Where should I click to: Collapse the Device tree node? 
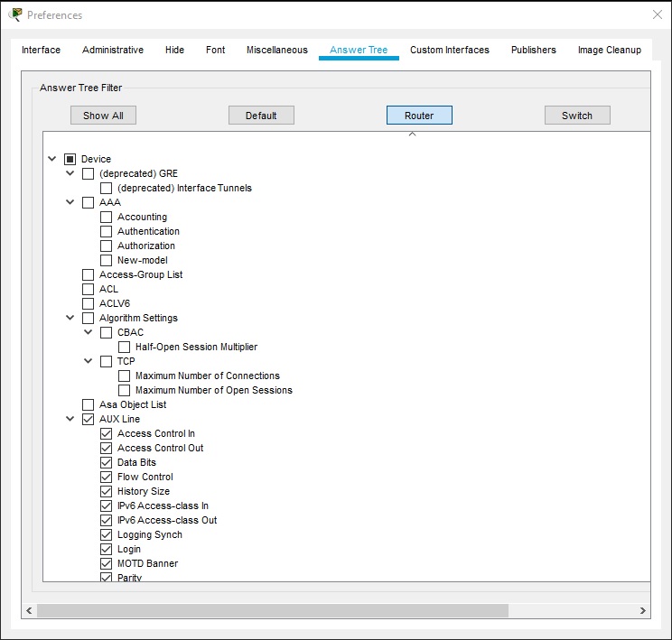pos(51,159)
